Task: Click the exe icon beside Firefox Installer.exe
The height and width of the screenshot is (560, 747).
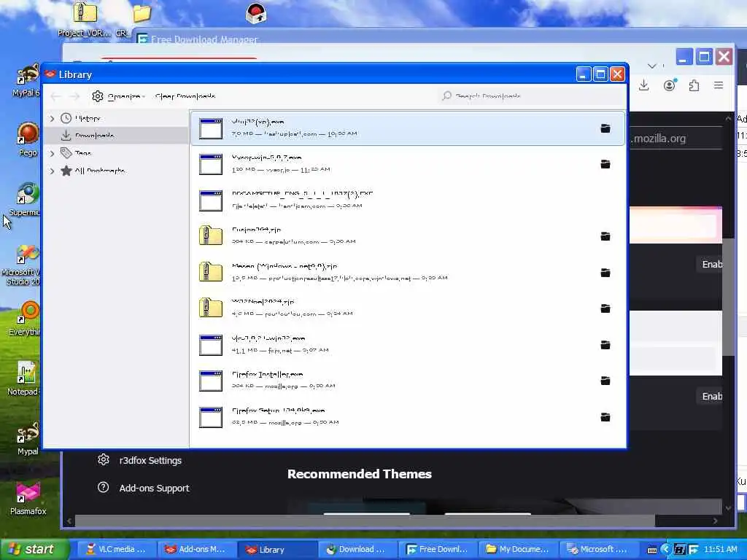Action: (x=211, y=381)
